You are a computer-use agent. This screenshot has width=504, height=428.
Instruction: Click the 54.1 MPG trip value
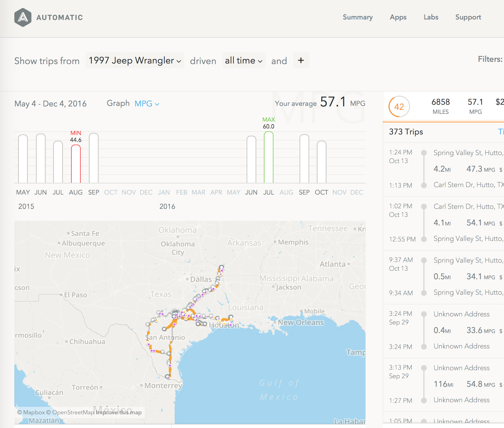coord(481,223)
